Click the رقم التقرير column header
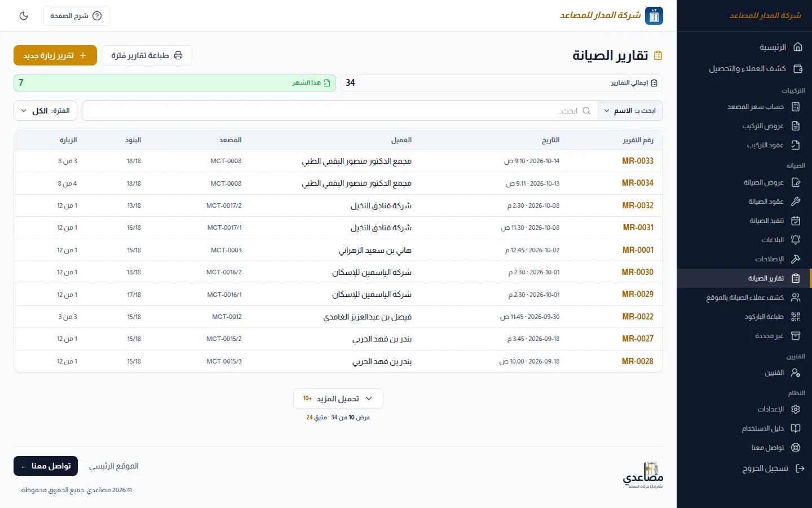The width and height of the screenshot is (812, 508). [638, 140]
